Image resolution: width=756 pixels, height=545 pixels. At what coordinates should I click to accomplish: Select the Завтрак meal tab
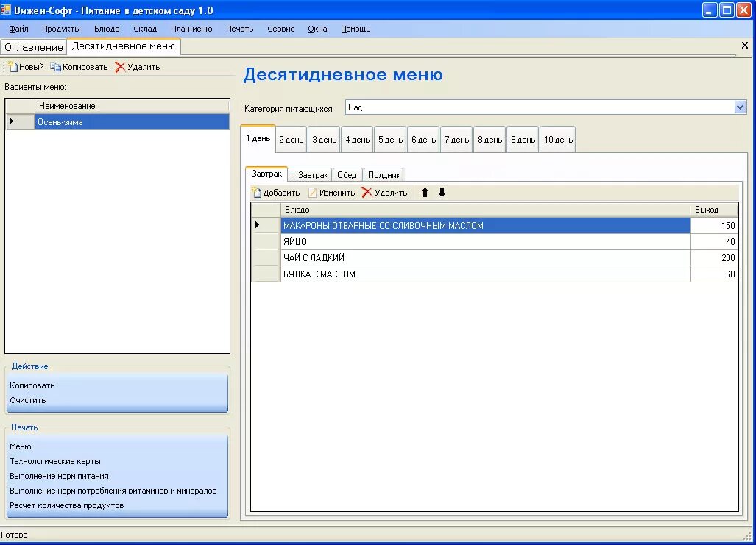pos(266,174)
